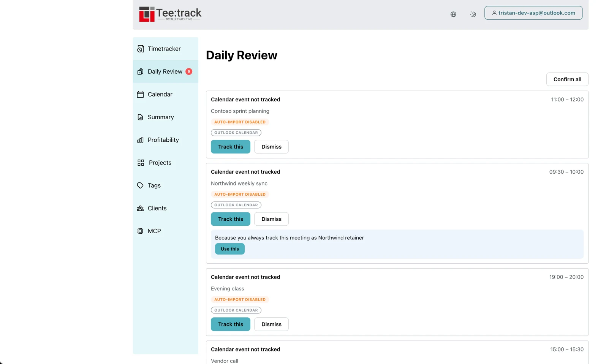The image size is (598, 364).
Task: Click the Evening class event title
Action: pyautogui.click(x=228, y=288)
